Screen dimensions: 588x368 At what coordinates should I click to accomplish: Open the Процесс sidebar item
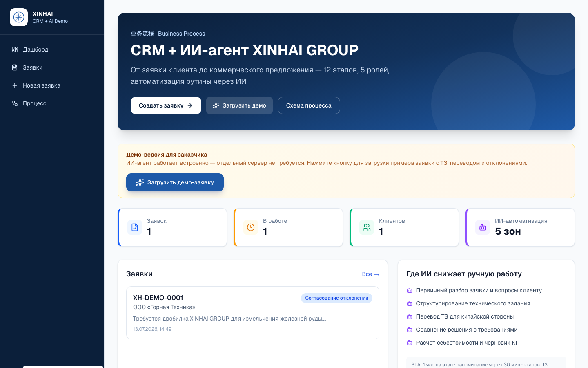click(x=52, y=103)
